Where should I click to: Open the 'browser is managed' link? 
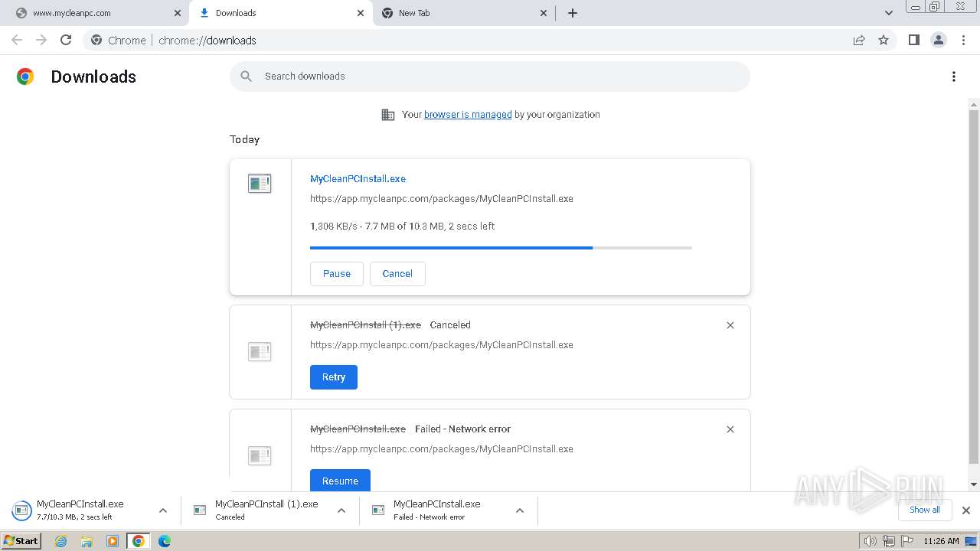(x=468, y=115)
